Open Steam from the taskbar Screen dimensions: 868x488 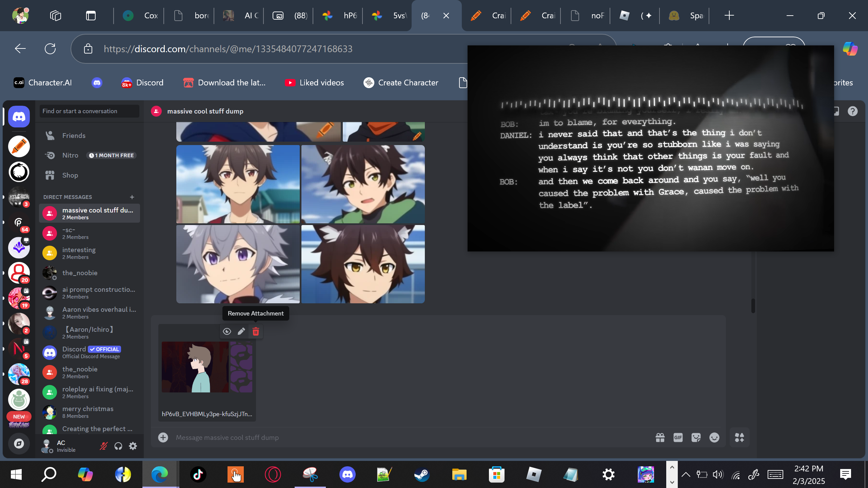422,474
